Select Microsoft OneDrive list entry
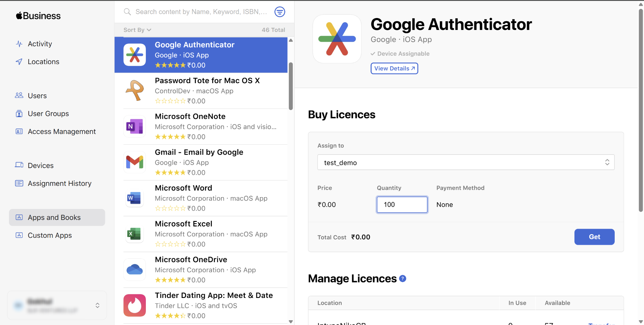This screenshot has height=325, width=644. coord(201,269)
